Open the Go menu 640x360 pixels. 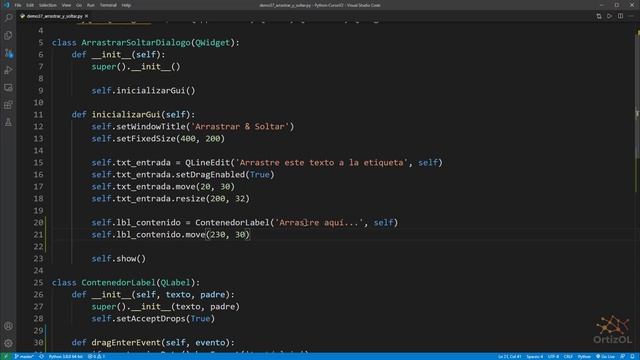(79, 5)
